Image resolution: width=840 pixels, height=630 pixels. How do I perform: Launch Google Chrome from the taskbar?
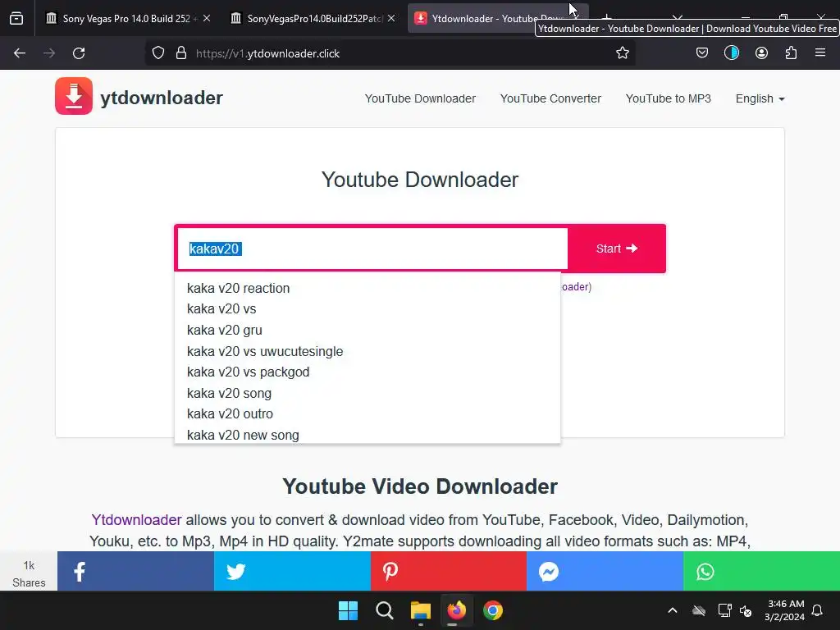(493, 610)
